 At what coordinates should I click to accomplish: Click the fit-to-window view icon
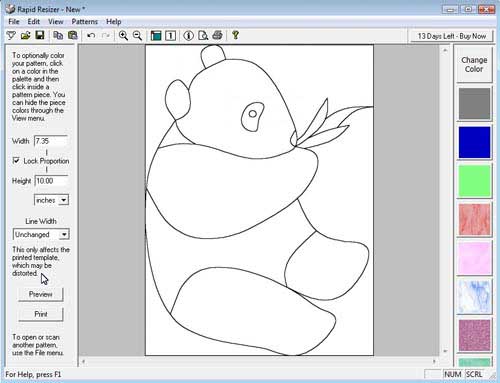(156, 35)
